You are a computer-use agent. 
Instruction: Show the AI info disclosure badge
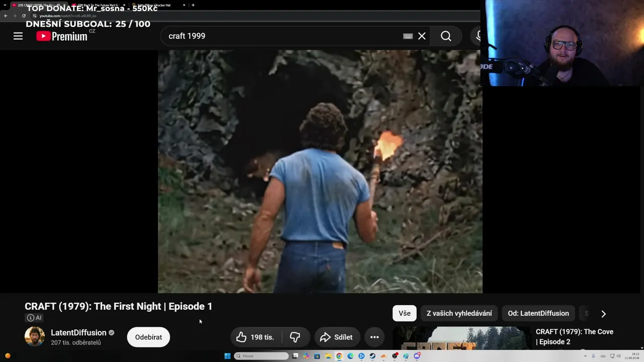click(34, 318)
